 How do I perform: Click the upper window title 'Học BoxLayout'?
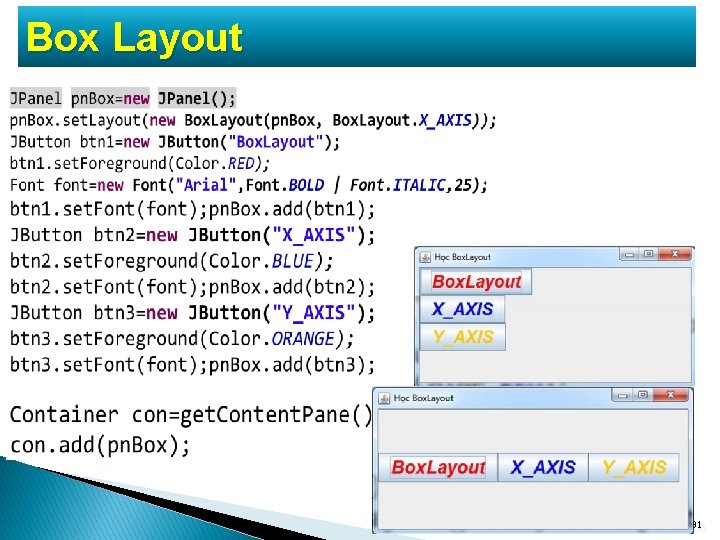(x=462, y=257)
